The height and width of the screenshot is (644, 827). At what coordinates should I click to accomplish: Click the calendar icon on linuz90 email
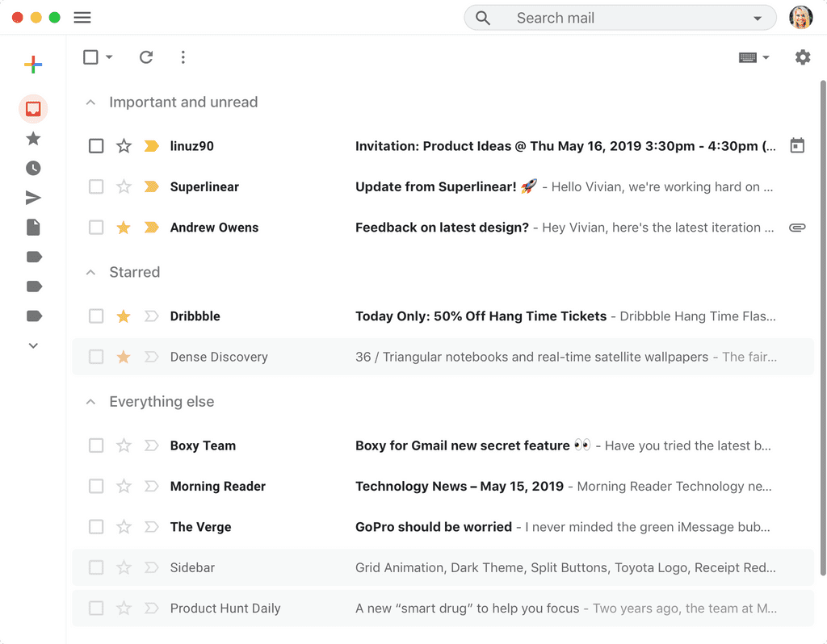tap(797, 145)
